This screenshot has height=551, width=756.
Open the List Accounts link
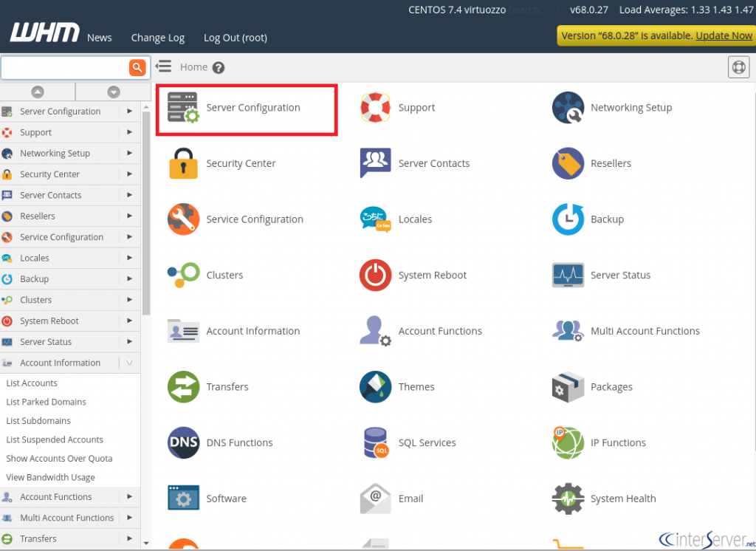point(32,383)
